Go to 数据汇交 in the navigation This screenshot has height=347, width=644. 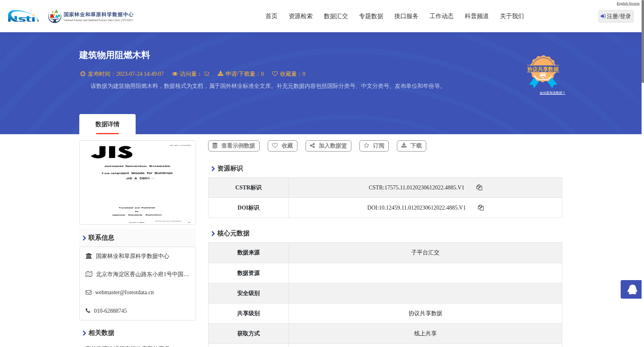click(336, 16)
